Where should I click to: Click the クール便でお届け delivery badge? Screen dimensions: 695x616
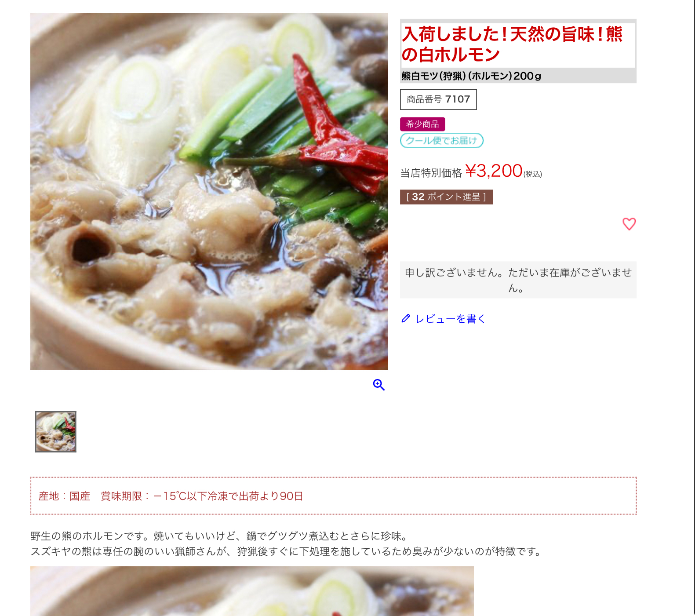coord(442,141)
